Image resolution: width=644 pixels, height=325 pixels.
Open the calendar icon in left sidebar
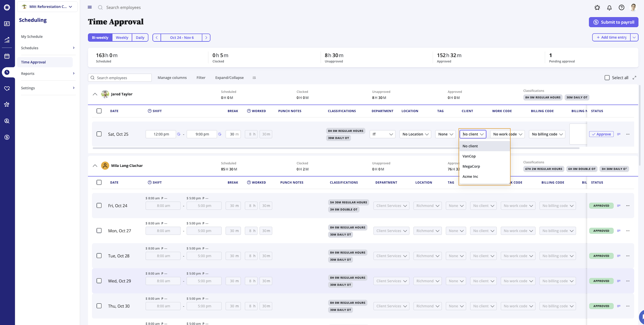click(x=7, y=56)
